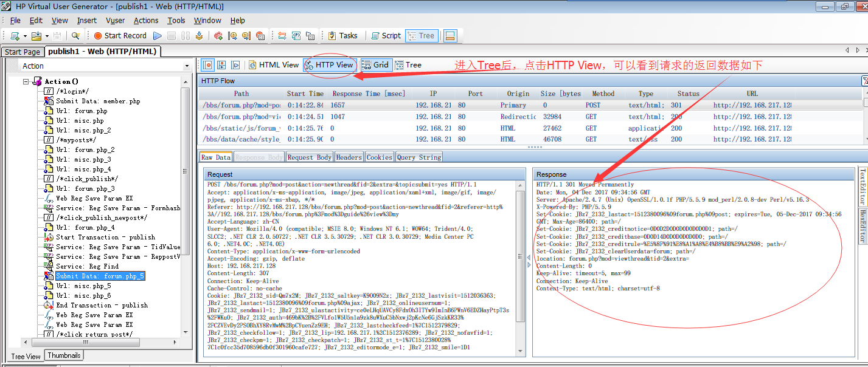This screenshot has height=367, width=868.
Task: Select the Query String tab
Action: pos(419,157)
